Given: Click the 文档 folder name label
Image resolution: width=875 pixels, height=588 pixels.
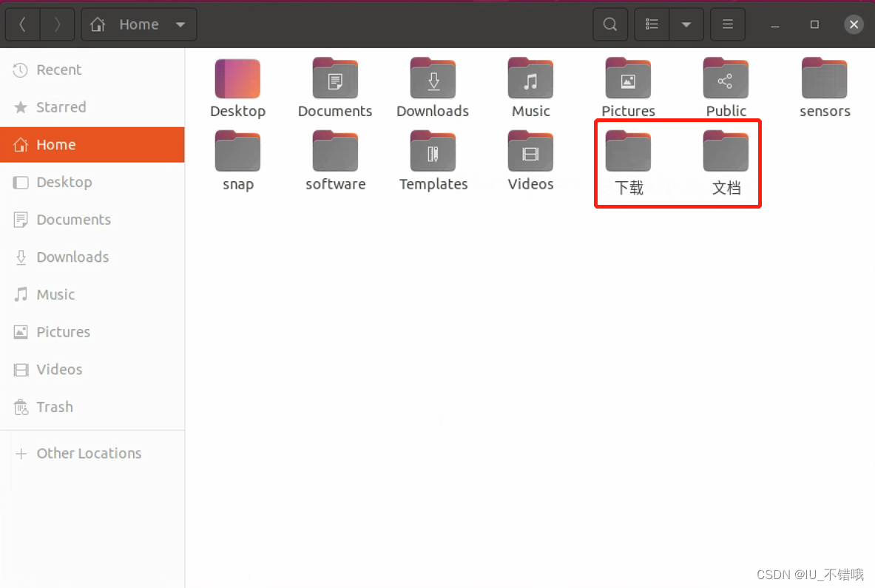Looking at the screenshot, I should tap(726, 188).
